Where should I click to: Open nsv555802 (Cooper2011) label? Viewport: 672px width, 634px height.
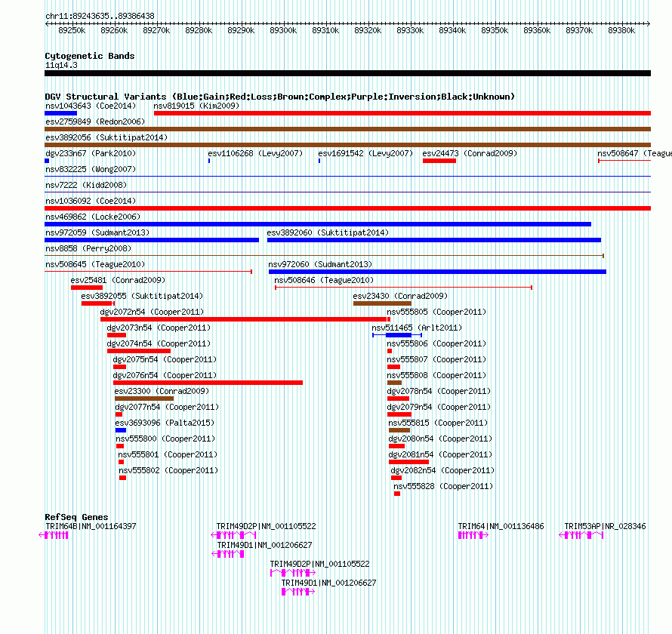point(169,470)
